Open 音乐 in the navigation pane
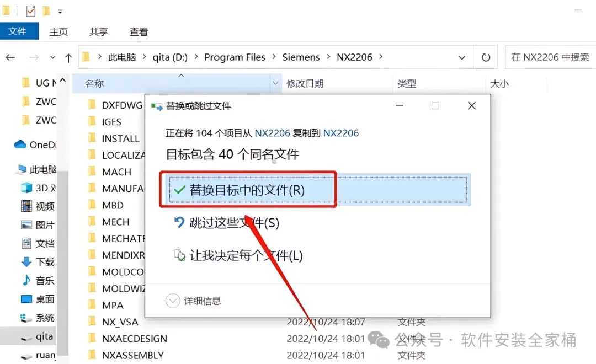596x364 pixels. [38, 280]
